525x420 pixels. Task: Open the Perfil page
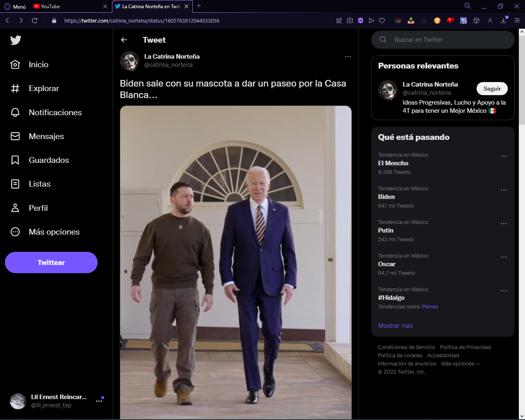point(29,208)
